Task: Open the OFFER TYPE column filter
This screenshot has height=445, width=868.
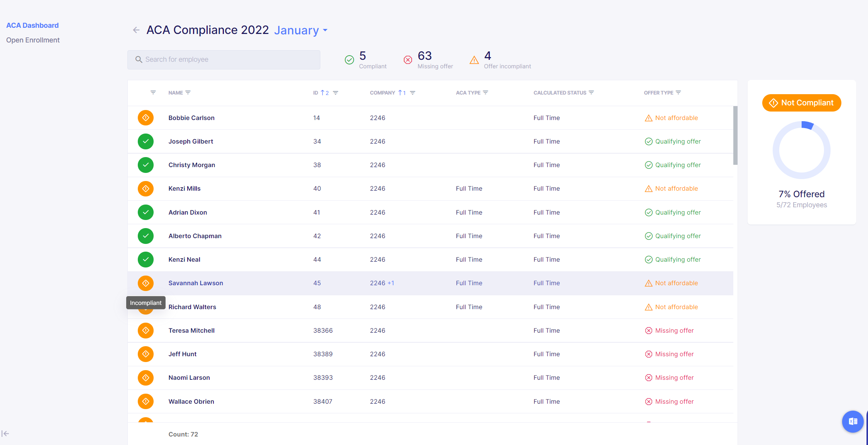Action: click(678, 93)
